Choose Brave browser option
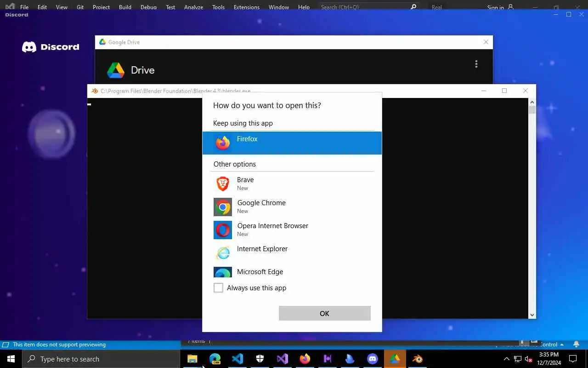Viewport: 588px width, 368px height. click(x=292, y=184)
